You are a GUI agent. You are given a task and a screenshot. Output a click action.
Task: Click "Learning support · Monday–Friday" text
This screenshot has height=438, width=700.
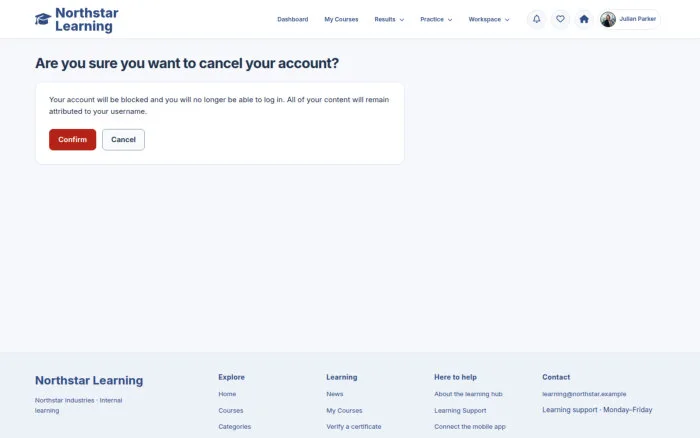pos(597,410)
